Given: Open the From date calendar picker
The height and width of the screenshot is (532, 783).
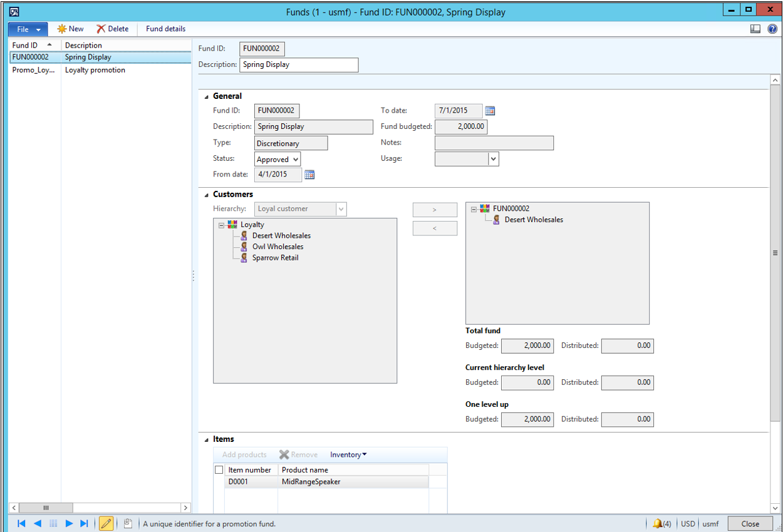Looking at the screenshot, I should point(309,175).
